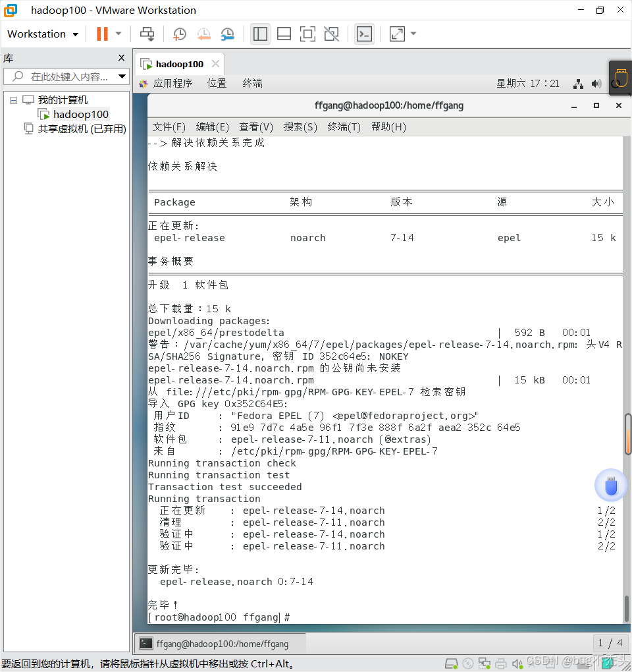Screen dimensions: 632x672
Task: Click the epel-release package name row
Action: [x=384, y=238]
